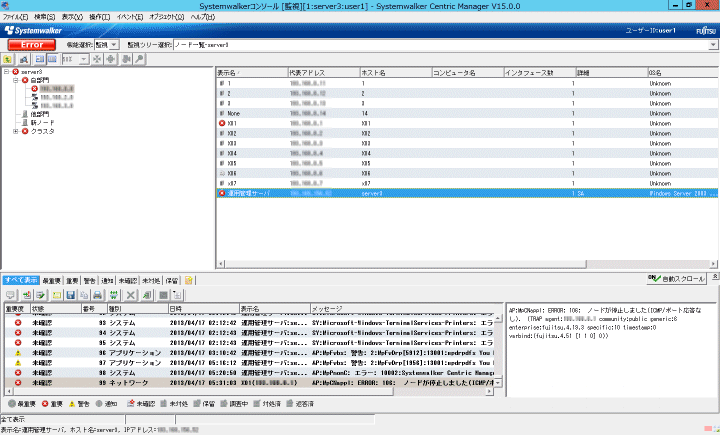Click the yellow notepad icon beside 保留 tab

pyautogui.click(x=188, y=280)
